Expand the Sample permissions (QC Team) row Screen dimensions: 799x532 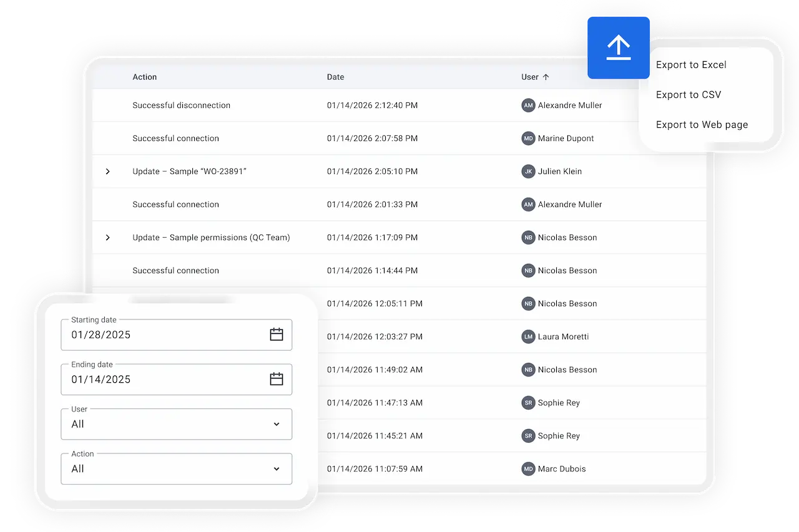click(107, 238)
